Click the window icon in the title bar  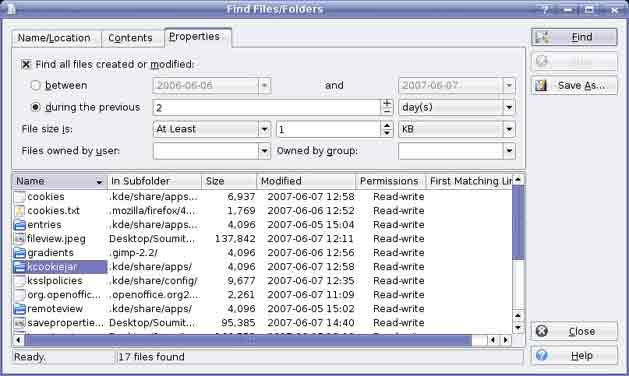pos(11,9)
